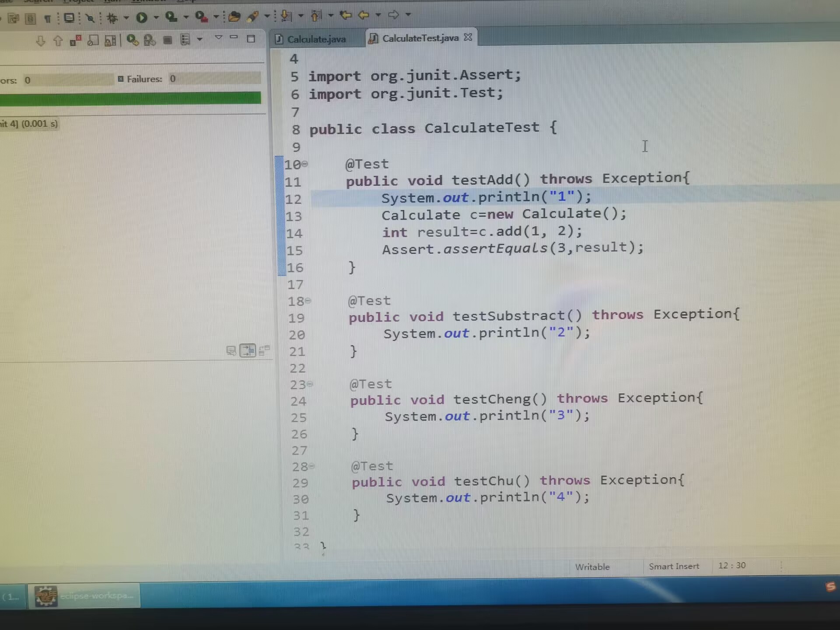
Task: Click the green JUnit progress bar
Action: tap(130, 98)
